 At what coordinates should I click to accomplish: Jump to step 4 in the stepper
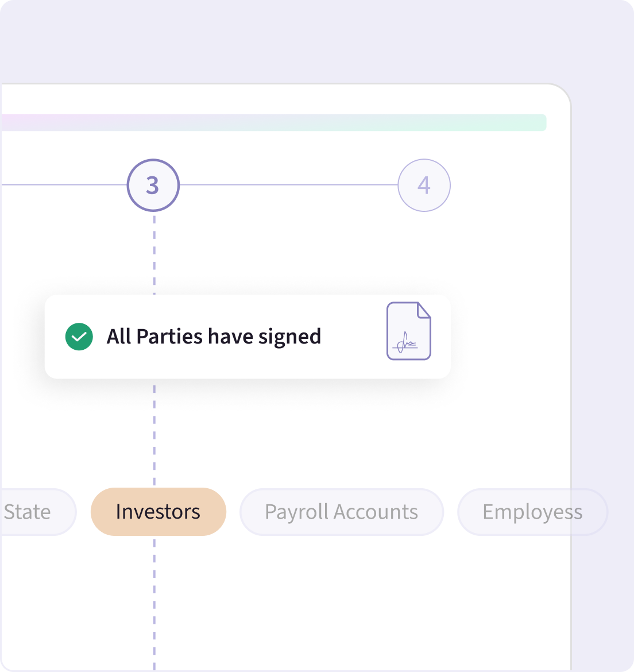tap(424, 185)
